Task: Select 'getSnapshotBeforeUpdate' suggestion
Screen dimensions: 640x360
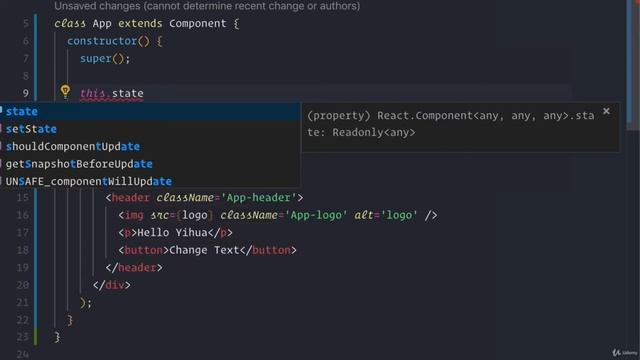Action: [x=149, y=164]
